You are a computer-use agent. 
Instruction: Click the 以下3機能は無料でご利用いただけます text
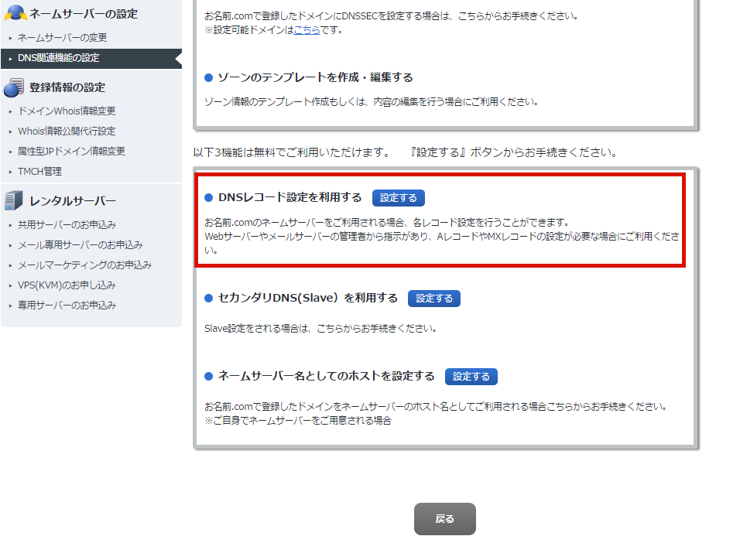coord(292,152)
